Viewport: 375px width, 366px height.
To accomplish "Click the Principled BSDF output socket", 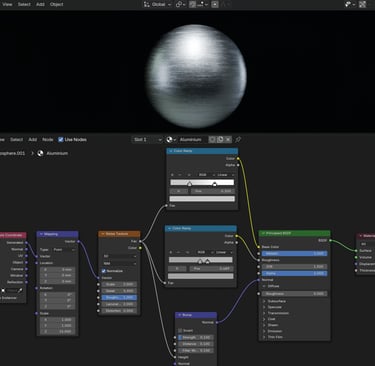I will pyautogui.click(x=331, y=240).
